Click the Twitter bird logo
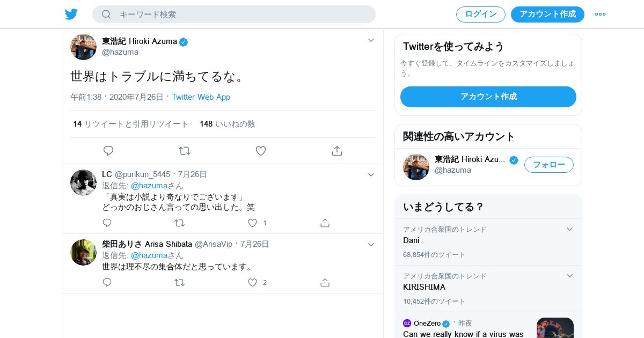 click(x=71, y=14)
